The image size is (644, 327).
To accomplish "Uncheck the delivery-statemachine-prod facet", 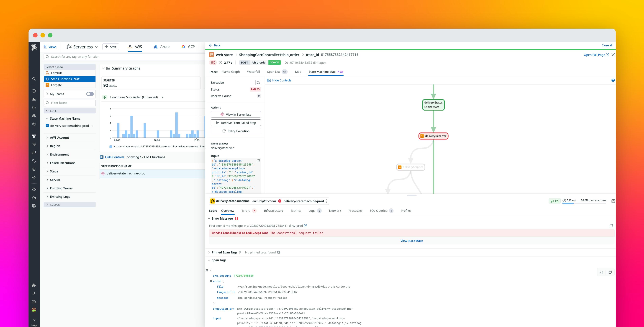I will point(47,126).
